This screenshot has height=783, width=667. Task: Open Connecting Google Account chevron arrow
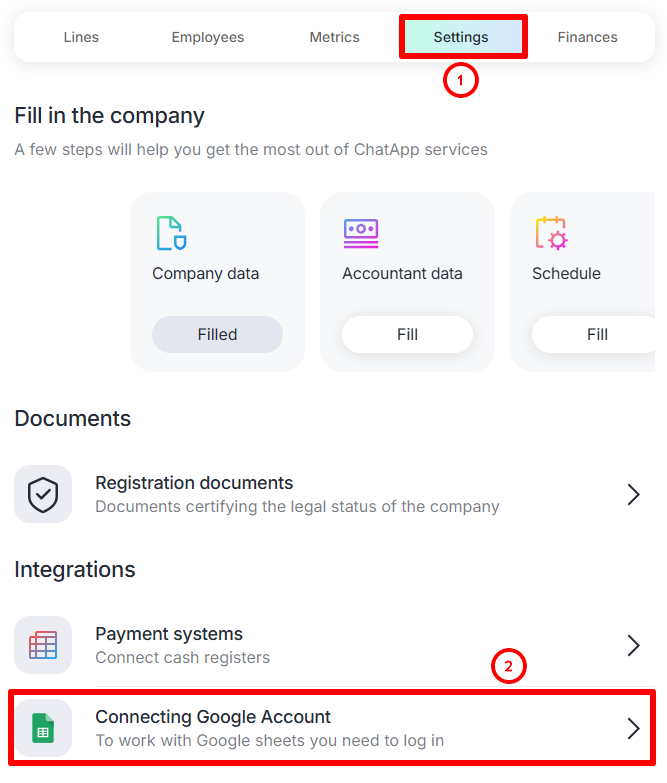633,728
